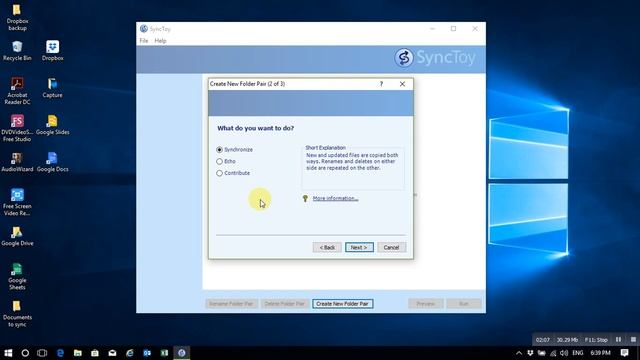
Task: Close the Create New Folder Pair dialog
Action: (402, 84)
